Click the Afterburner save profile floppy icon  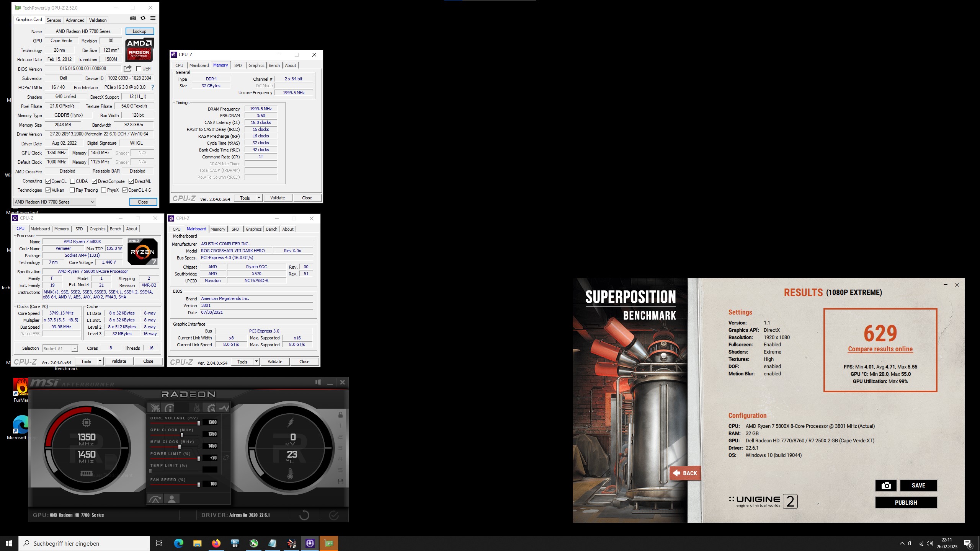coord(340,481)
